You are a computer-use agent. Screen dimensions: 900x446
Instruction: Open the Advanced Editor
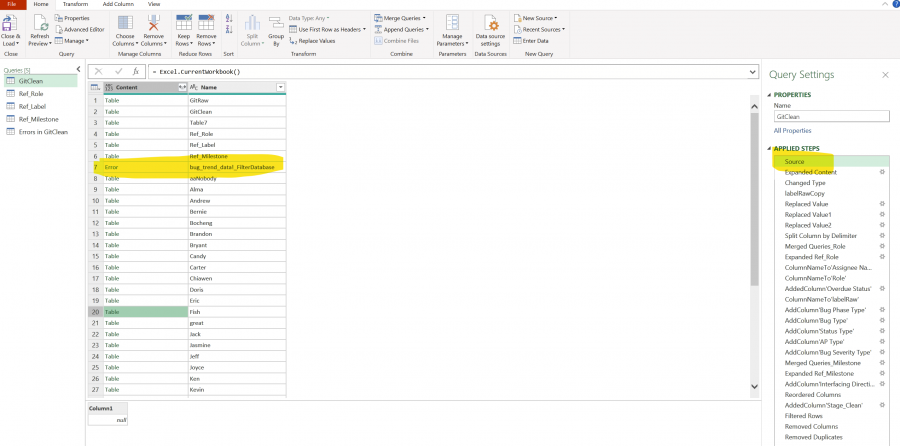(x=80, y=29)
